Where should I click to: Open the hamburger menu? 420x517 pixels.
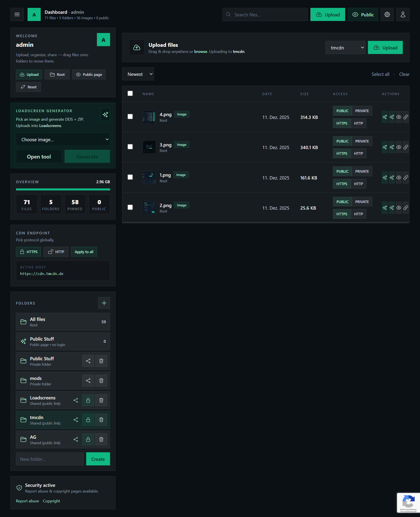(x=17, y=14)
